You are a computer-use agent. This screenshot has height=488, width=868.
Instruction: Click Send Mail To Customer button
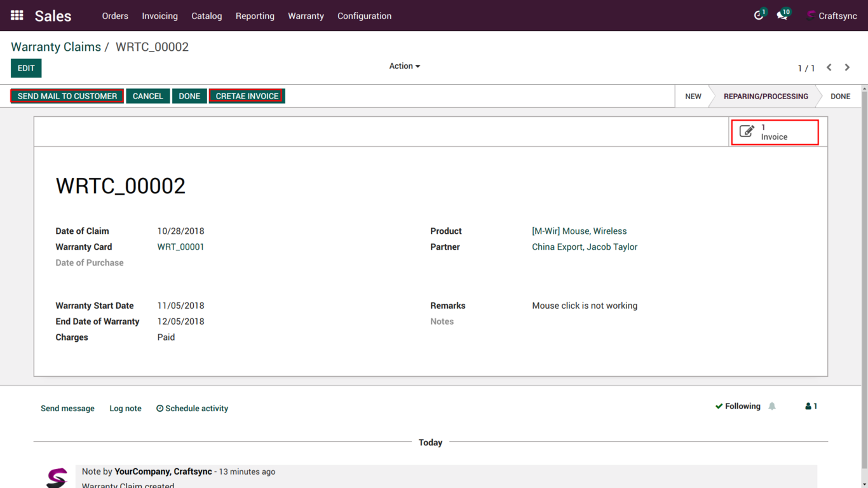(67, 96)
